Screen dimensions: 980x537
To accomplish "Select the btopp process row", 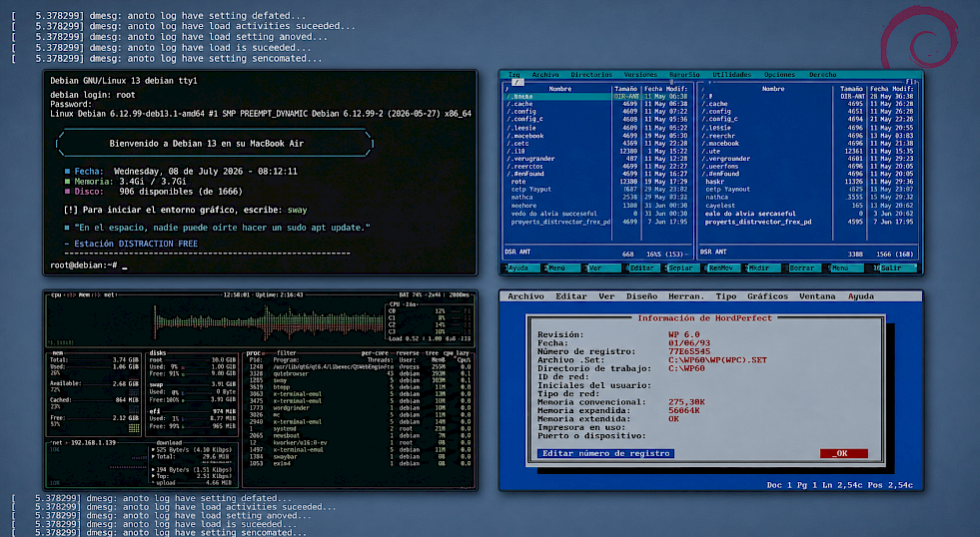I will pos(360,387).
